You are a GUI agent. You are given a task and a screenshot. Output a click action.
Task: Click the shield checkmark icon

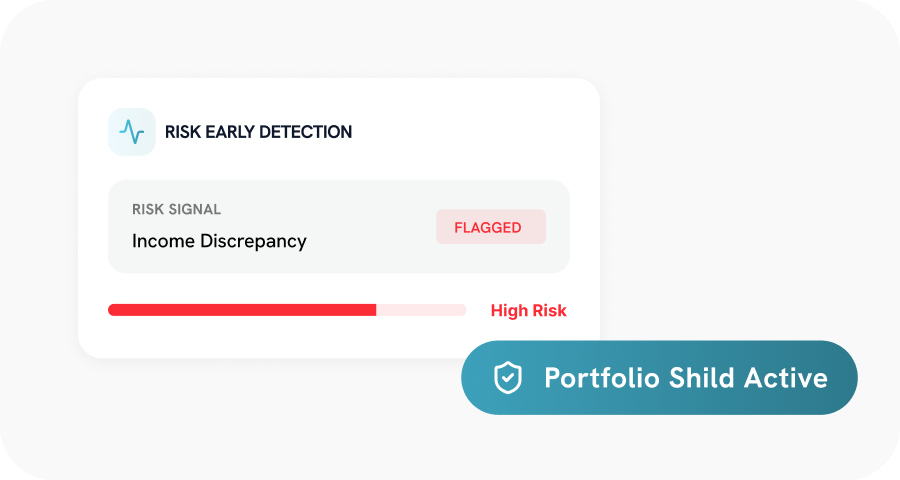(508, 378)
